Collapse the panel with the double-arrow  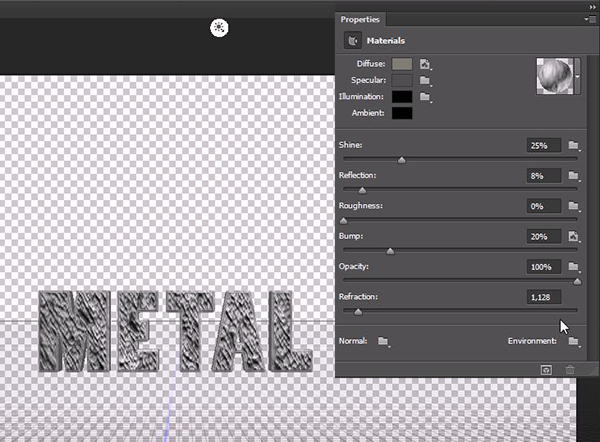[x=591, y=5]
